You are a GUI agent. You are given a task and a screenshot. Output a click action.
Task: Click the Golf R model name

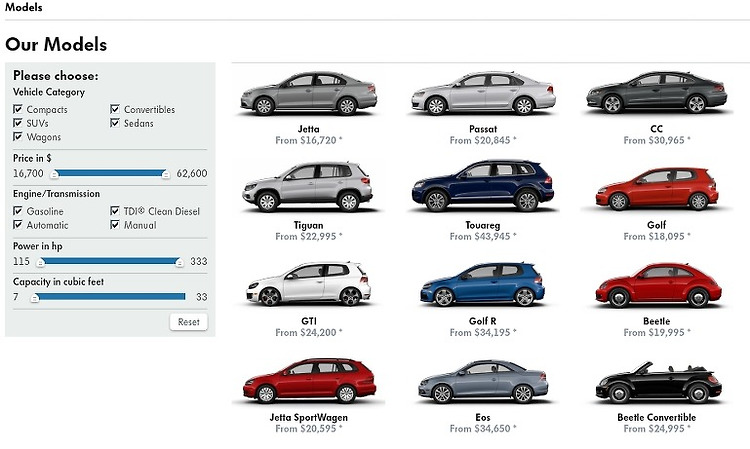point(483,321)
